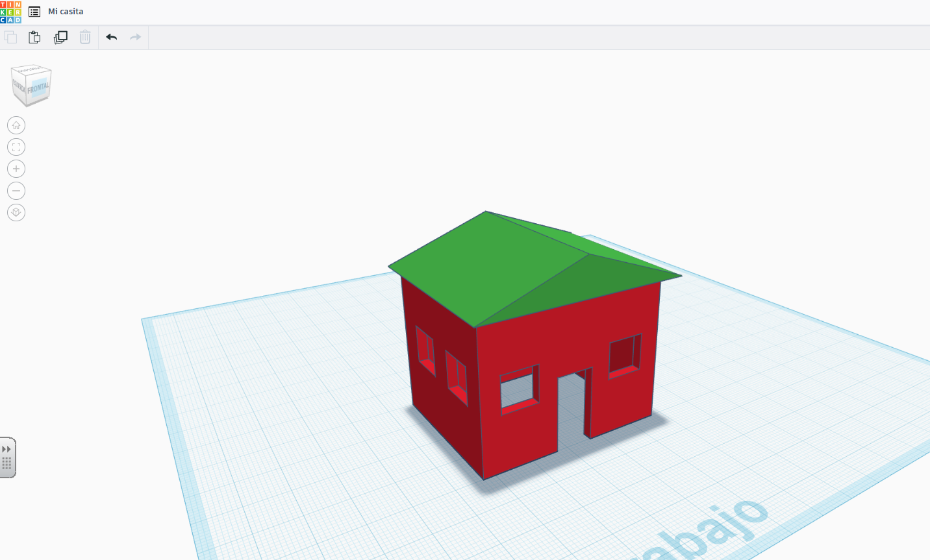Click the Tinkercad logo
Viewport: 930px width, 560px height.
[x=12, y=11]
